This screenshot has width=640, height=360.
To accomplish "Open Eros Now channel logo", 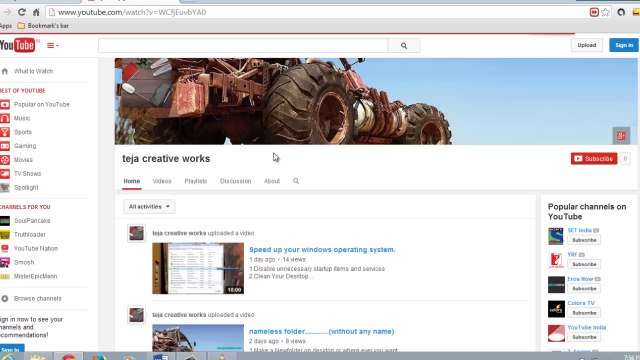I will pos(556,285).
